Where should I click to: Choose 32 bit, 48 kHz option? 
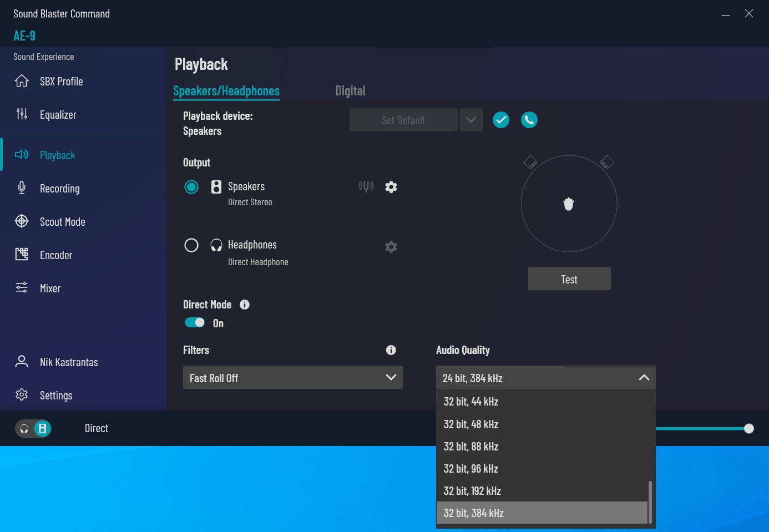542,424
